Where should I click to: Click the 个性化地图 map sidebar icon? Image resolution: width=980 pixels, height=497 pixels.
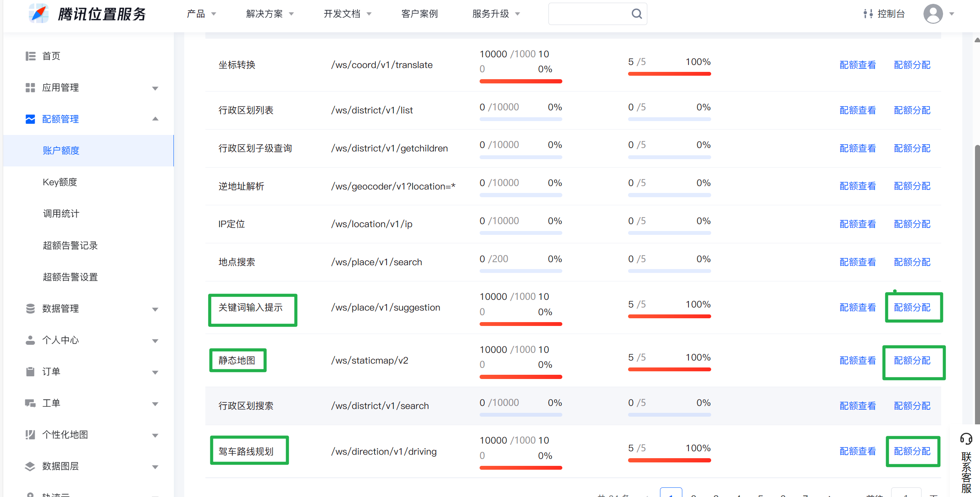coord(30,434)
